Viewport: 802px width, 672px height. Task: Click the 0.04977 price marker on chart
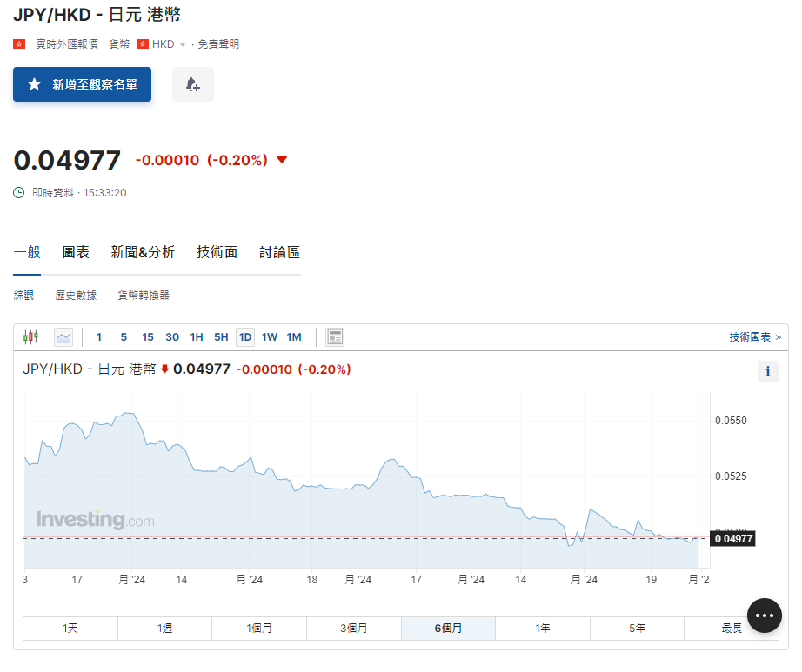[732, 539]
